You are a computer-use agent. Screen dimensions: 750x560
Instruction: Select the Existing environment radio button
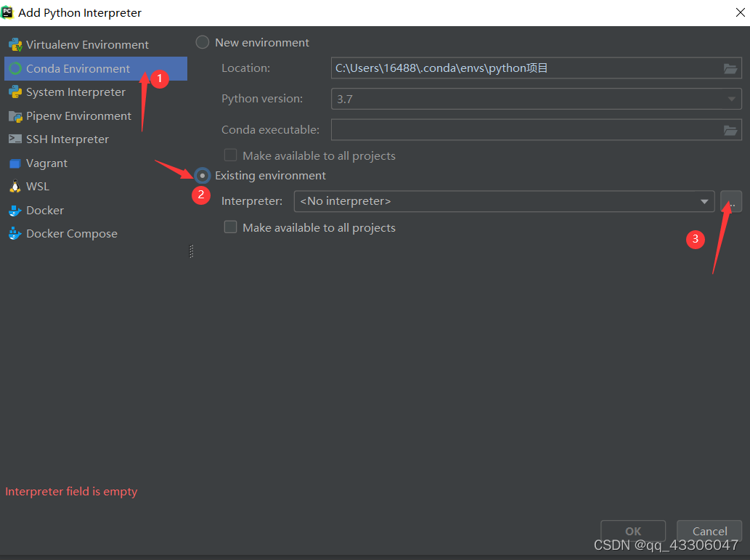[203, 176]
